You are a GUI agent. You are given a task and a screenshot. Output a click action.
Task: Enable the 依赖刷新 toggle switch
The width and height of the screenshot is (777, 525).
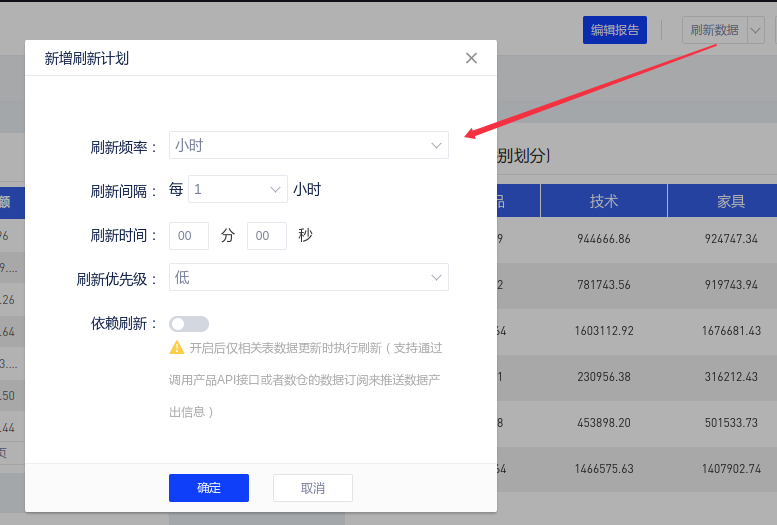[189, 323]
